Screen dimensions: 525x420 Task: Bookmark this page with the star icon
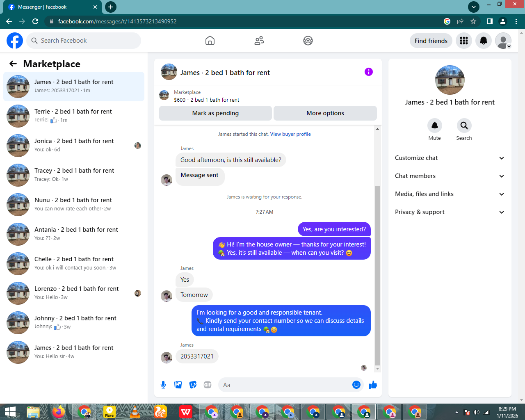473,21
